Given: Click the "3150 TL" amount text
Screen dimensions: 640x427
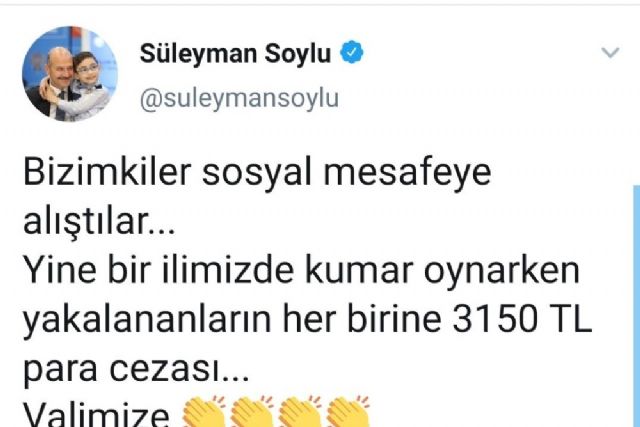Looking at the screenshot, I should [522, 319].
